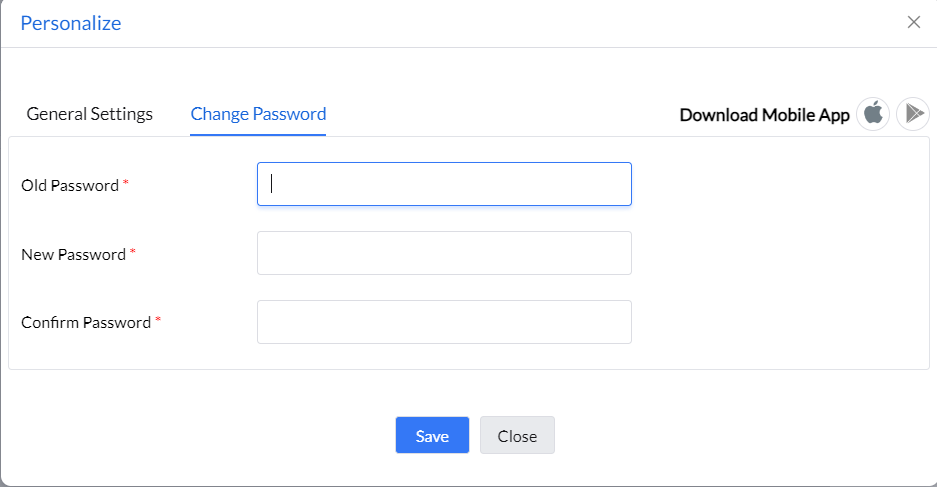Click the red asterisk after Confirm Password

click(x=158, y=320)
